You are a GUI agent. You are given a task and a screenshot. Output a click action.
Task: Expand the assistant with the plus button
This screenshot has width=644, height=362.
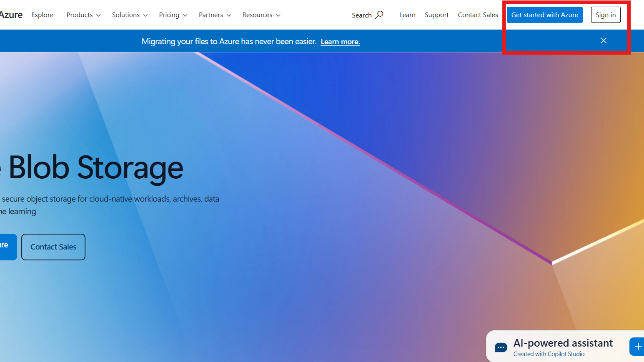coord(637,347)
